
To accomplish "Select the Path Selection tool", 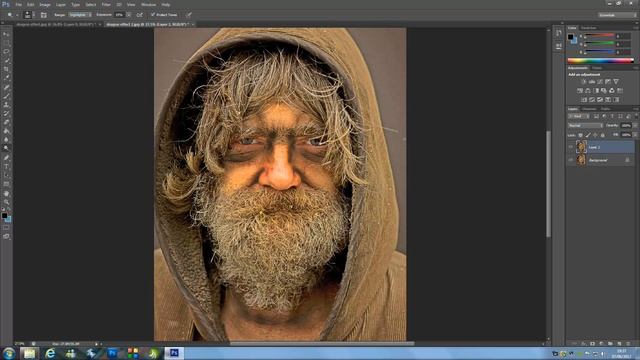I will pyautogui.click(x=6, y=176).
